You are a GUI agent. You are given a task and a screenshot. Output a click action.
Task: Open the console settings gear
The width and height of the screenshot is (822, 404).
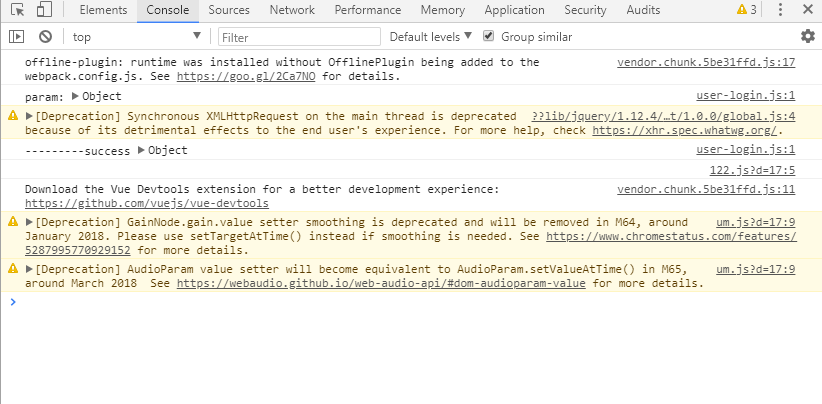click(x=808, y=36)
